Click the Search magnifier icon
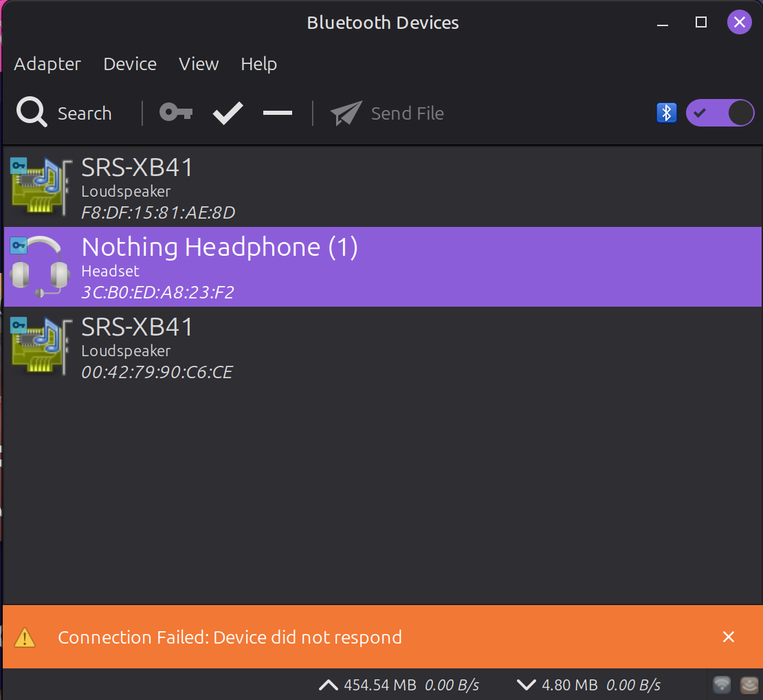763x700 pixels. coord(32,113)
